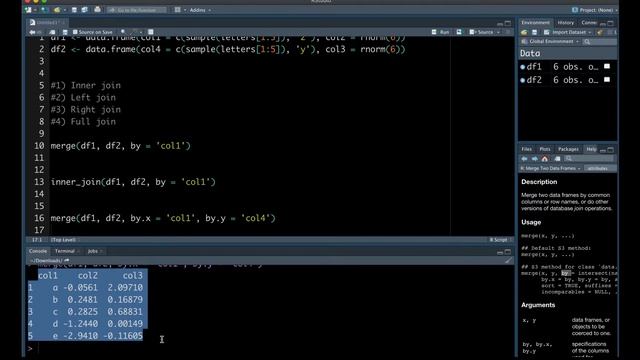The height and width of the screenshot is (360, 640).
Task: Click the Save icon in main toolbar
Action: click(74, 10)
